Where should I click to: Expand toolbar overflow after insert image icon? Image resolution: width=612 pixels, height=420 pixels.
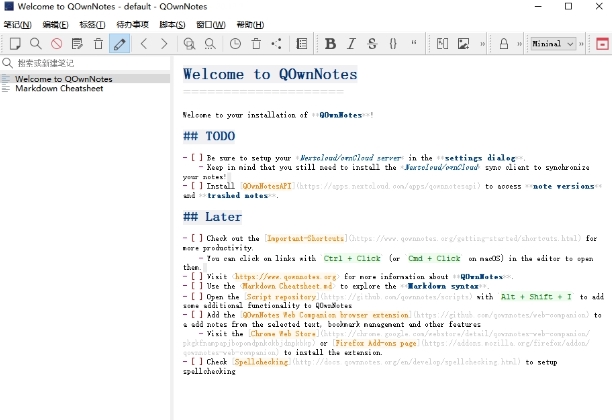coord(482,44)
